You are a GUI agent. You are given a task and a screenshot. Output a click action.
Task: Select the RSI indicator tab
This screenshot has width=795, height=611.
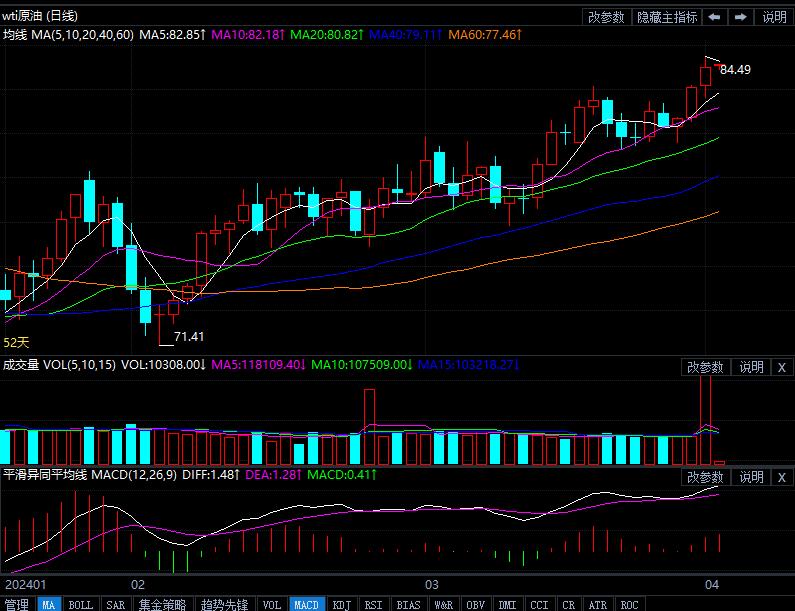(x=373, y=604)
